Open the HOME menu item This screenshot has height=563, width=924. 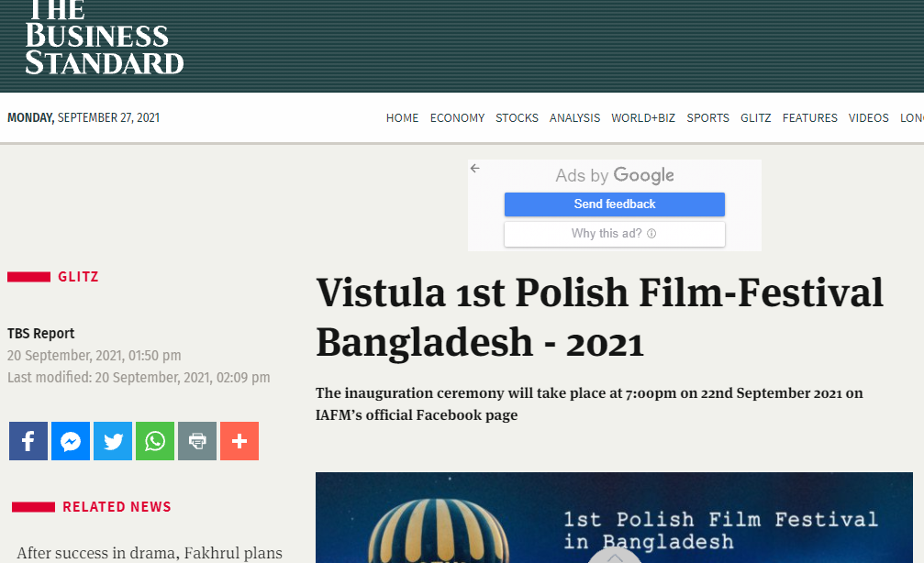(403, 117)
